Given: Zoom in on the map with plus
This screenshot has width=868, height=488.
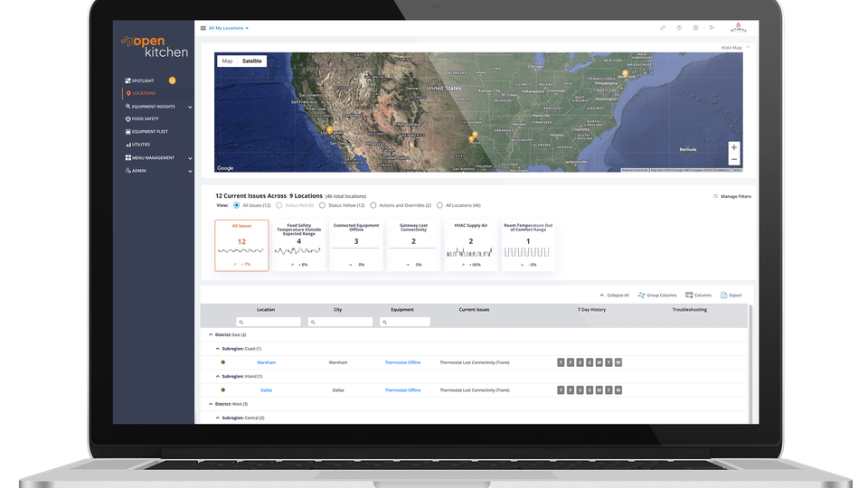Looking at the screenshot, I should 733,147.
